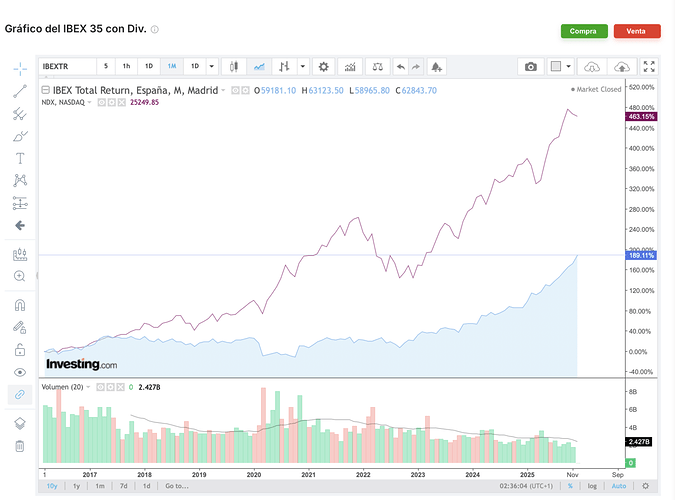Screen dimensions: 675x500
Task: Select the 10y time range
Action: point(52,486)
